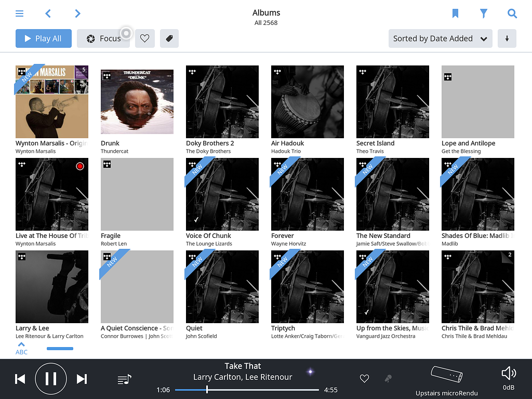Open the volume control showing 0dB
The image size is (532, 399).
(509, 374)
